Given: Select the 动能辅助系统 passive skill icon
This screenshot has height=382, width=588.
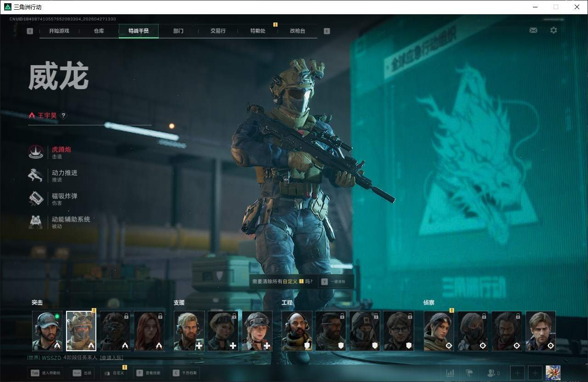Looking at the screenshot, I should 36,222.
